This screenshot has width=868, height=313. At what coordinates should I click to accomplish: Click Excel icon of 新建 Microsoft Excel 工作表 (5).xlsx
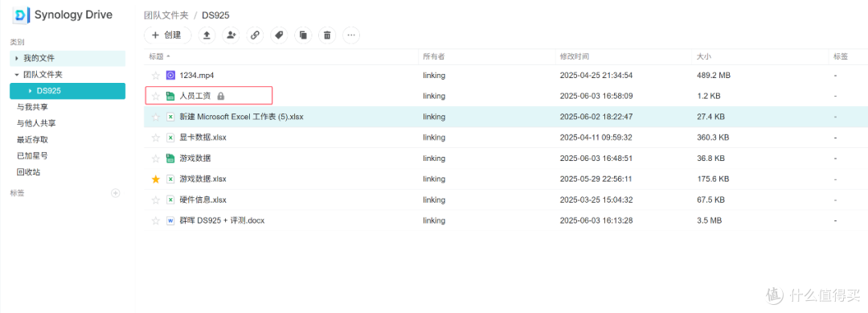pos(170,117)
